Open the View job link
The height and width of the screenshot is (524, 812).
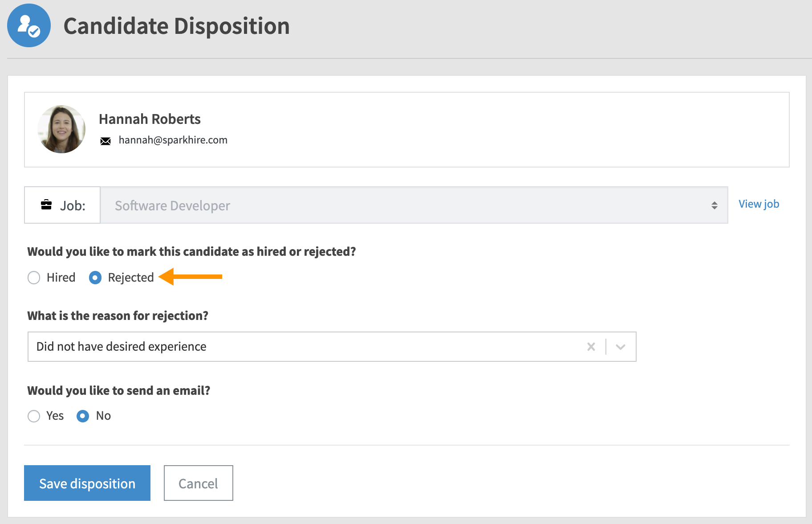click(x=759, y=204)
